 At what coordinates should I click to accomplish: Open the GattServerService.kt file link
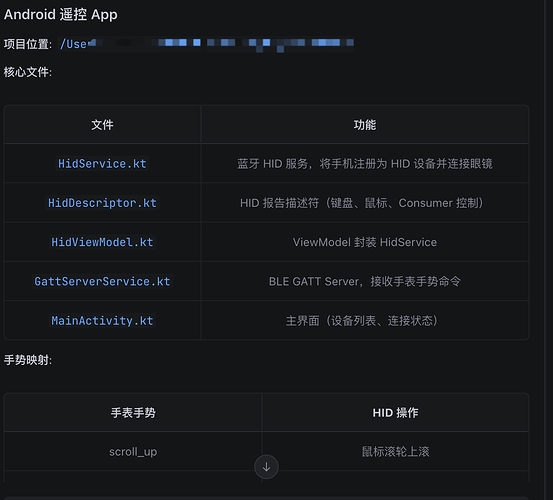[102, 281]
